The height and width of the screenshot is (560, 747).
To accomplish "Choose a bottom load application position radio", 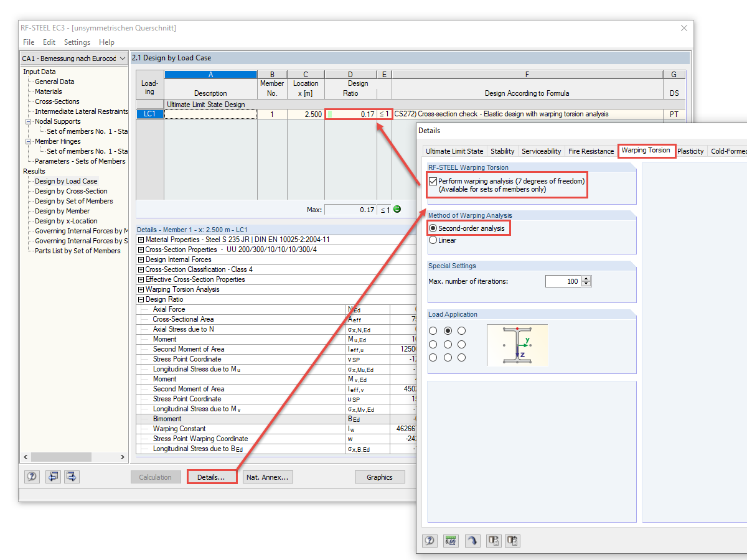I will [446, 357].
